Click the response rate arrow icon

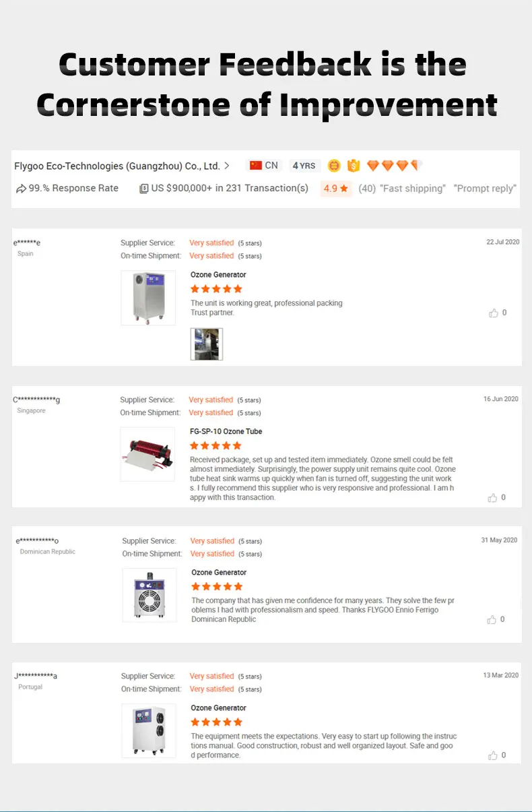click(22, 189)
